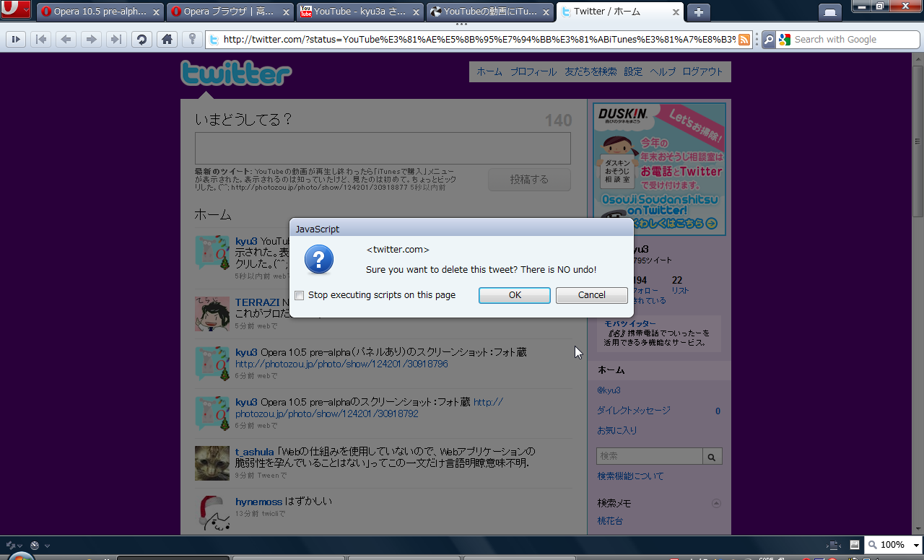Click TERRAZI avatar thumbnail
This screenshot has height=560, width=924.
click(x=212, y=314)
